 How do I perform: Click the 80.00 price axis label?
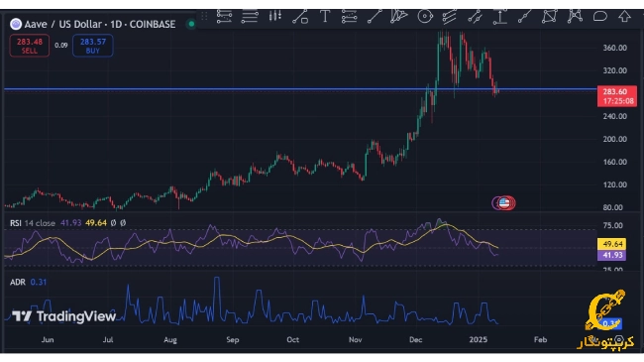612,207
